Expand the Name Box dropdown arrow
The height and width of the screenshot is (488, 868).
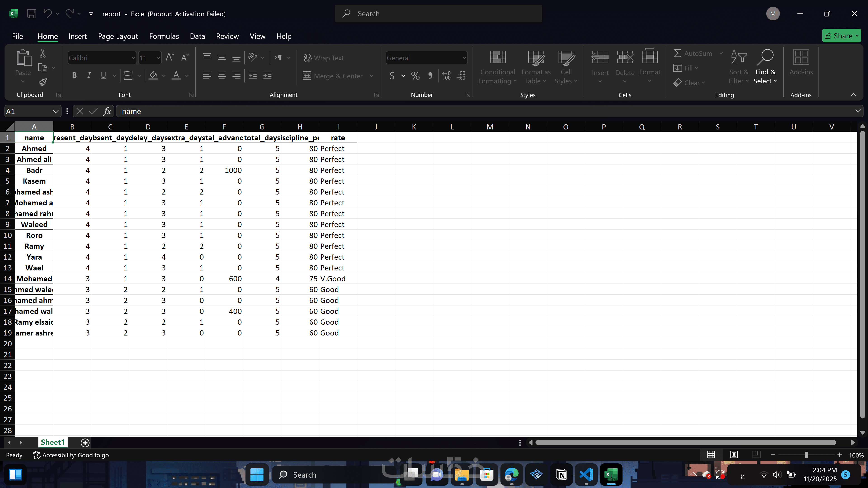56,111
